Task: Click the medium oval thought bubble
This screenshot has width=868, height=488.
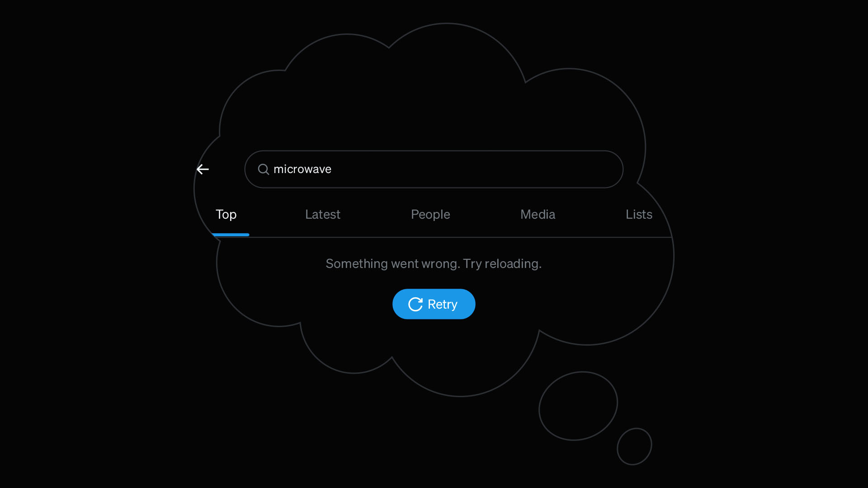Action: tap(578, 406)
